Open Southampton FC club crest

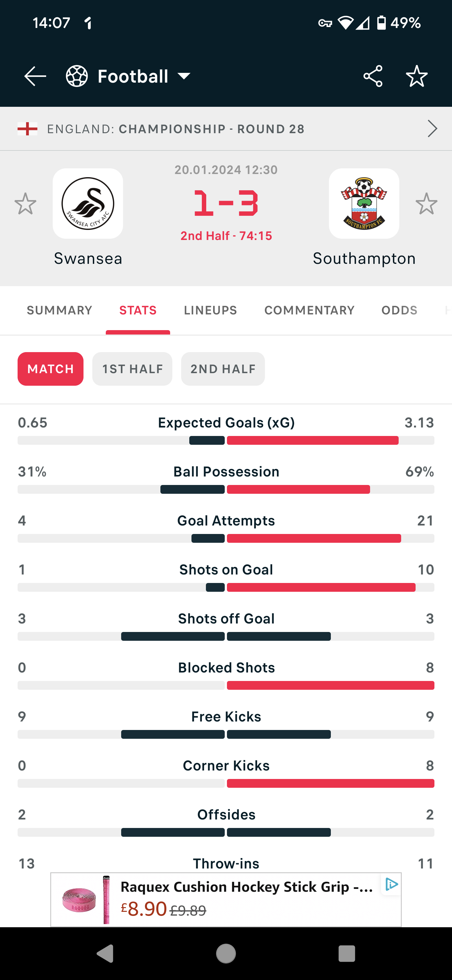pos(364,204)
